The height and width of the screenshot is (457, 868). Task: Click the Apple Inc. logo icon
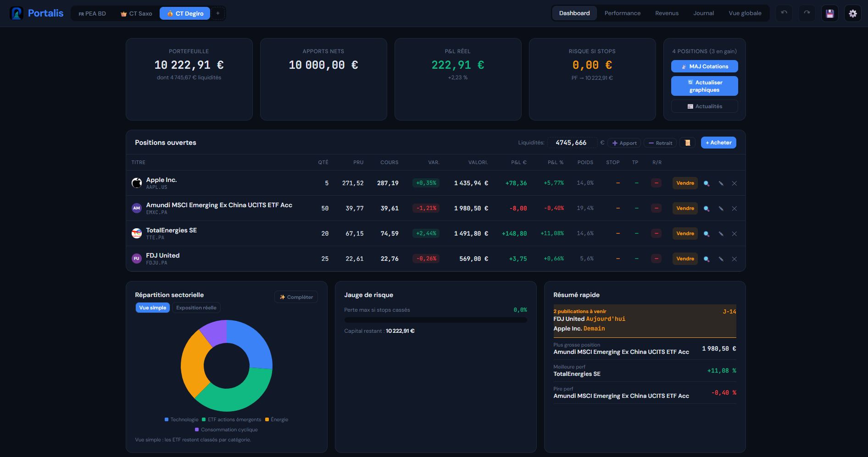tap(137, 183)
